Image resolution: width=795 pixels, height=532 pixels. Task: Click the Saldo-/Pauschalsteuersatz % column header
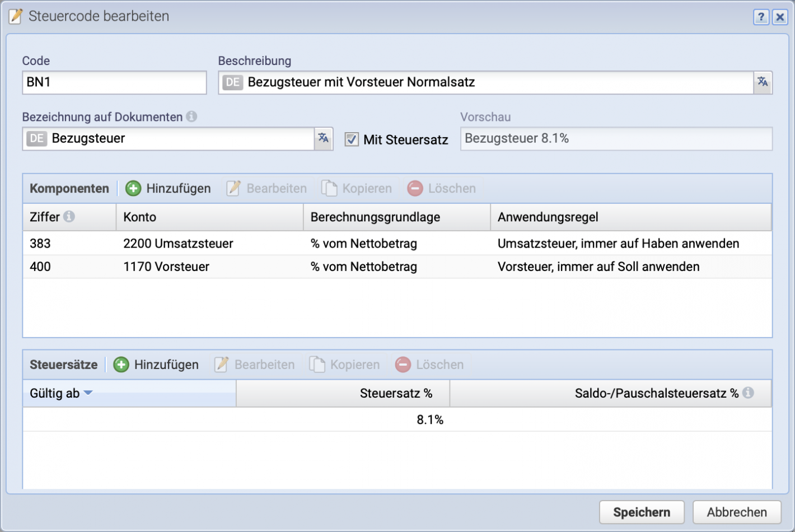coord(611,393)
